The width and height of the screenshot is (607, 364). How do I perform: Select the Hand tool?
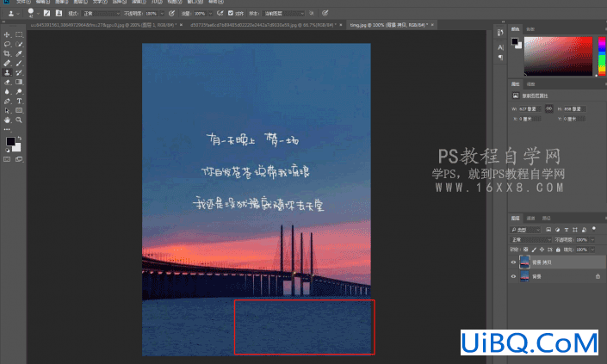click(x=7, y=120)
